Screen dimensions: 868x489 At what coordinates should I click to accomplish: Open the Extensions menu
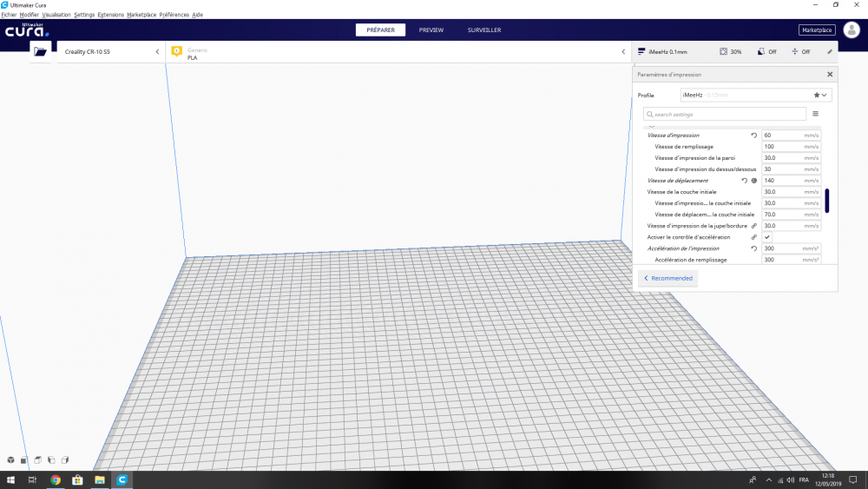(111, 15)
